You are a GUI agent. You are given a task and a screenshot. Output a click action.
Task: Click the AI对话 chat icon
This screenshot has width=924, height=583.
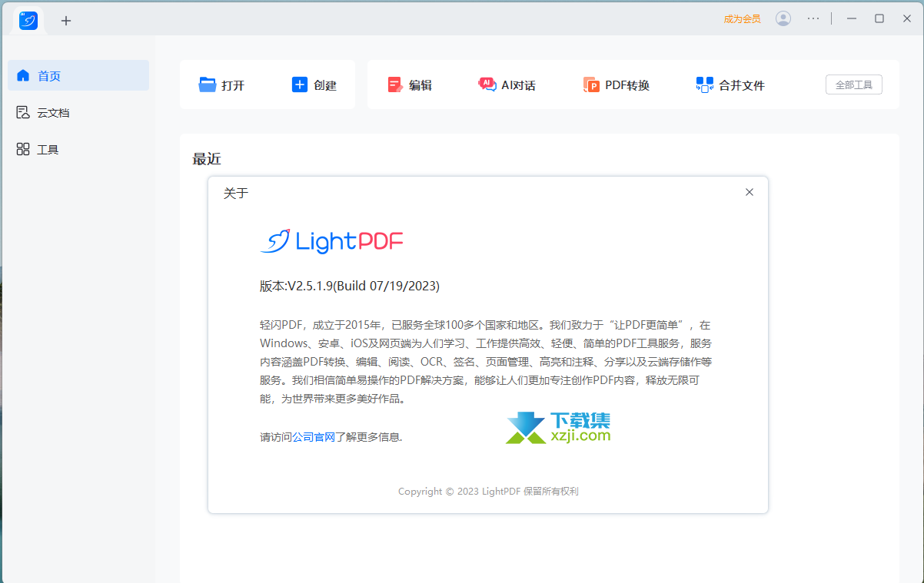[487, 84]
